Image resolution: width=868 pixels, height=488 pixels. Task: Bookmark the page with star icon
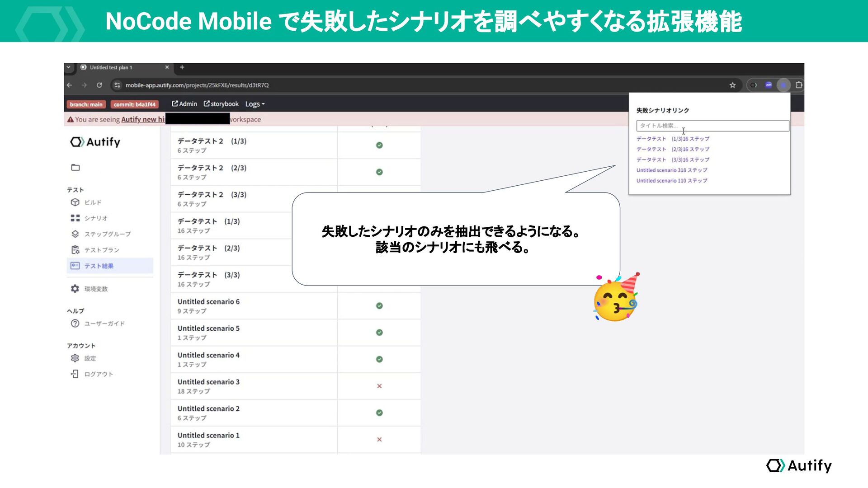point(732,85)
